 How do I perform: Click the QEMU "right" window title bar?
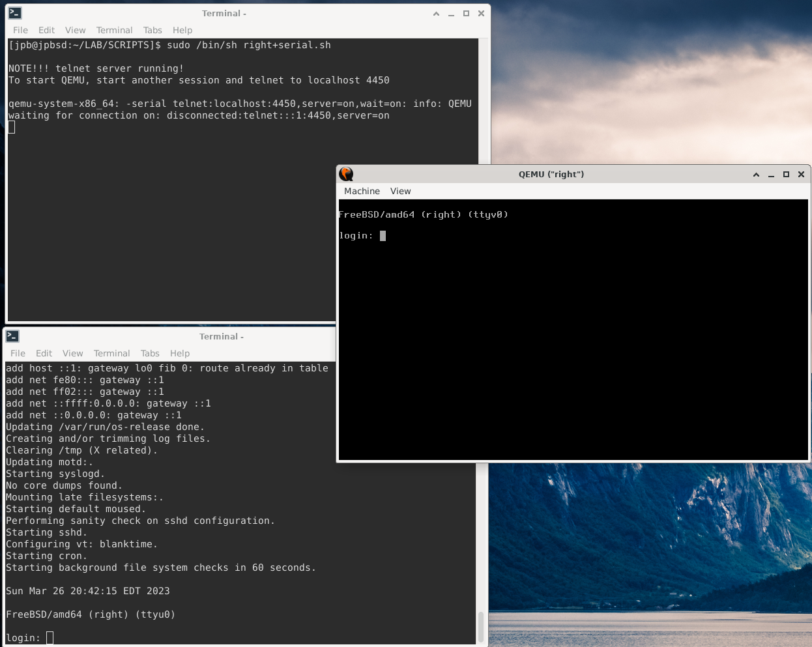(551, 174)
